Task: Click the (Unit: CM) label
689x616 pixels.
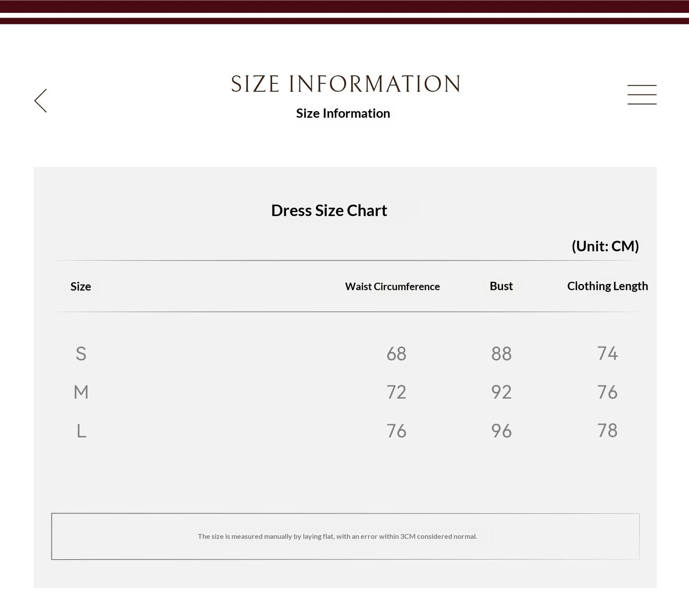Action: (605, 246)
